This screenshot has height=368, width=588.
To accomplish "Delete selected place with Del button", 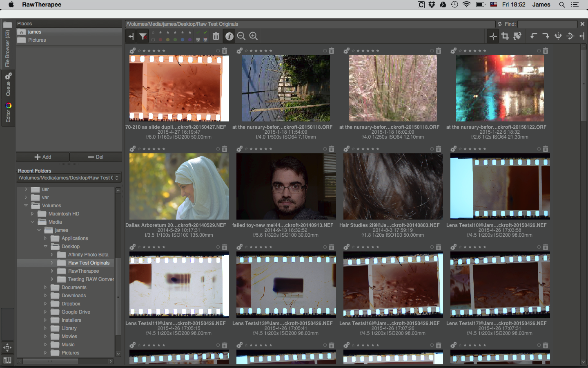I will click(x=96, y=157).
